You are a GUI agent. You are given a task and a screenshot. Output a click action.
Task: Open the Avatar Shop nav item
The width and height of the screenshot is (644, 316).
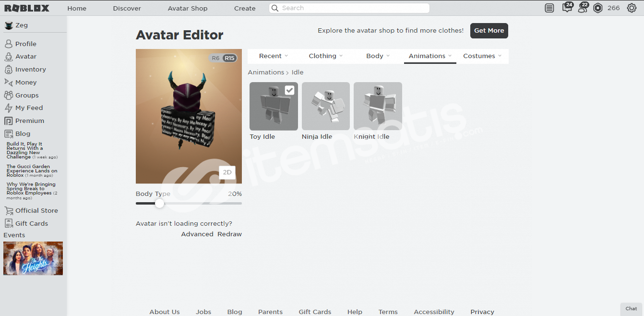pos(188,8)
